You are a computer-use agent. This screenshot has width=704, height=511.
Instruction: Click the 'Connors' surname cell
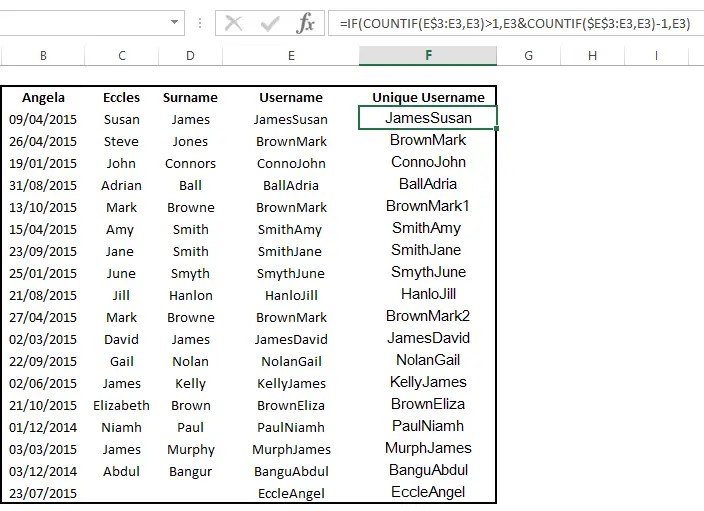(x=190, y=163)
